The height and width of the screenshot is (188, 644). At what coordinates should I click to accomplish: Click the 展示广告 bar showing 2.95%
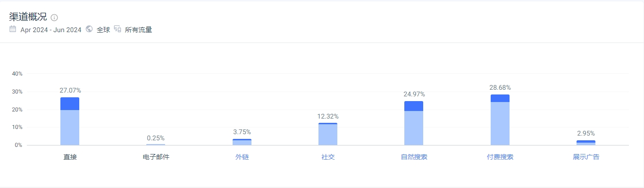[586, 143]
